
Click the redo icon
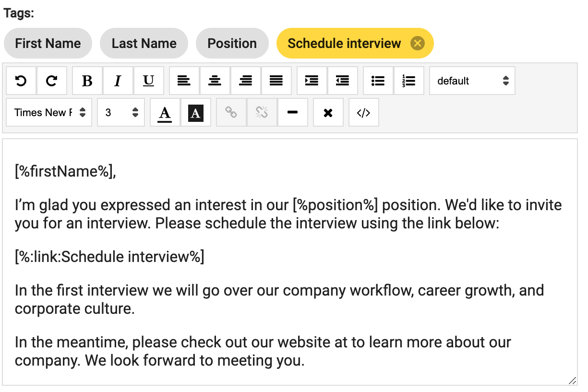coord(52,81)
